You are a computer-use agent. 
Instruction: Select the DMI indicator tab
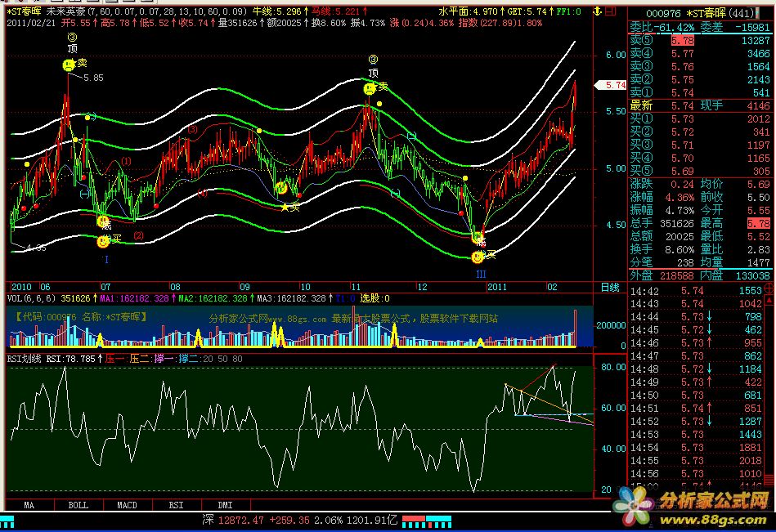(225, 505)
